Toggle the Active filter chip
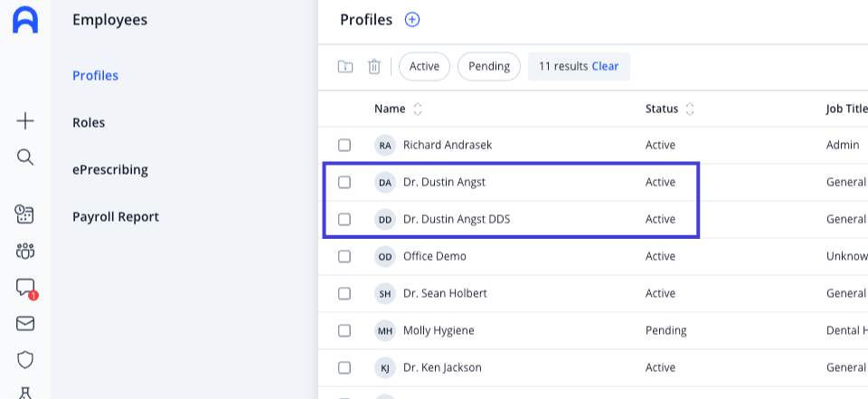Image resolution: width=868 pixels, height=399 pixels. coord(424,67)
